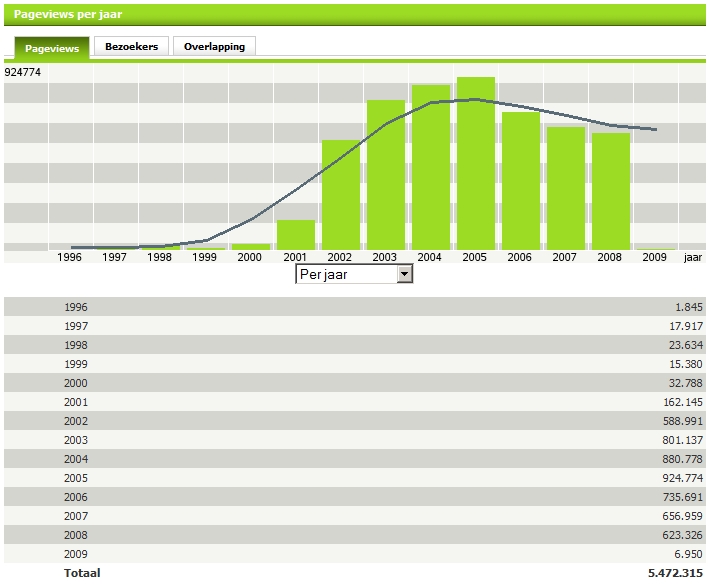
Task: Click the 2006 pageviews bar
Action: point(521,181)
